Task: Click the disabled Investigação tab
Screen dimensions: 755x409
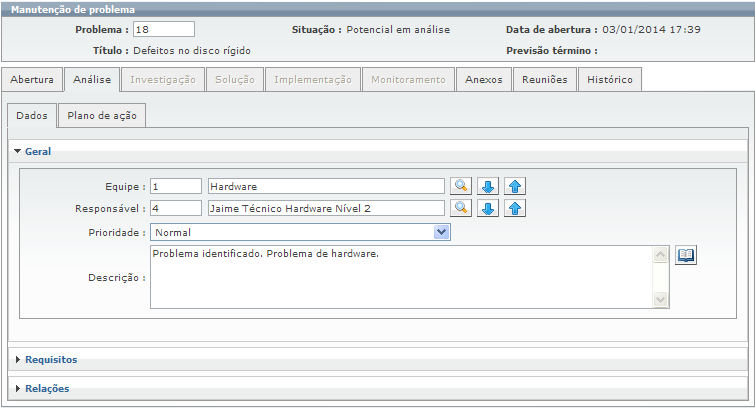Action: pos(163,79)
